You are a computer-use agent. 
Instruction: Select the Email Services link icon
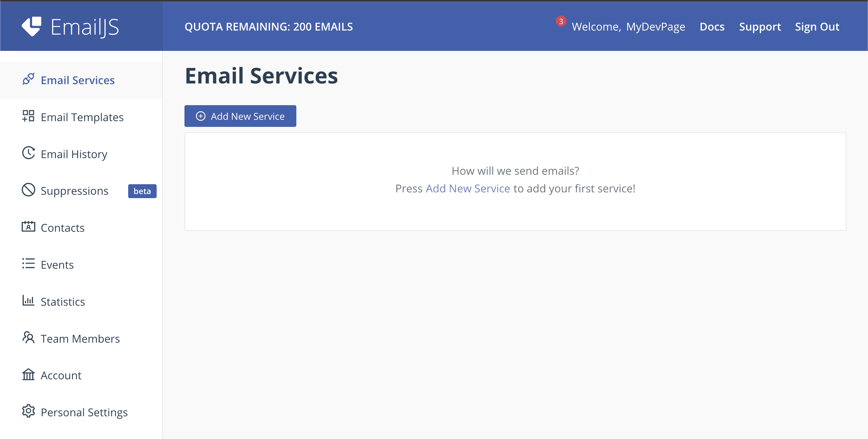coord(29,79)
